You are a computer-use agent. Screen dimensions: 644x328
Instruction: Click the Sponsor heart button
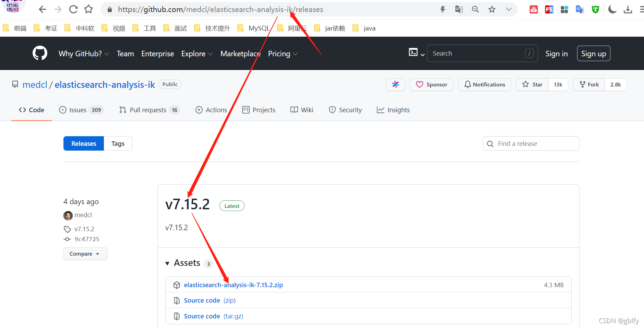[431, 84]
